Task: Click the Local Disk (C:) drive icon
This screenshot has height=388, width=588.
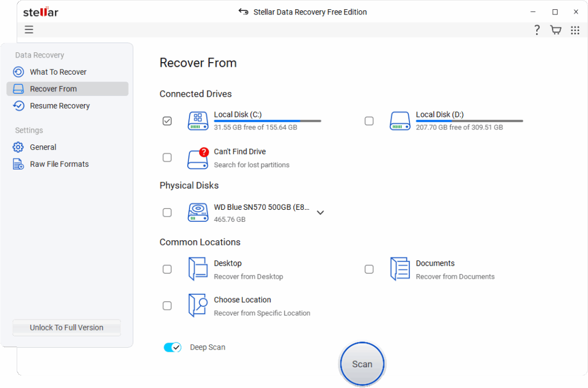Action: click(198, 121)
